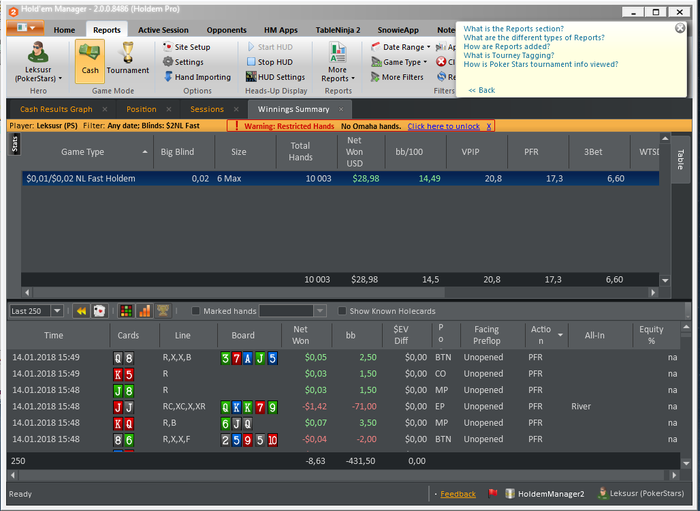
Task: Open Settings gear option
Action: 183,62
